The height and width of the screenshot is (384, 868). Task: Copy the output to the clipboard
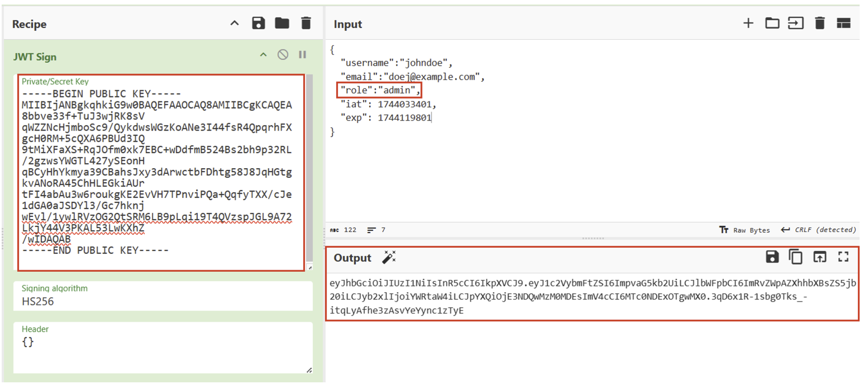tap(796, 257)
